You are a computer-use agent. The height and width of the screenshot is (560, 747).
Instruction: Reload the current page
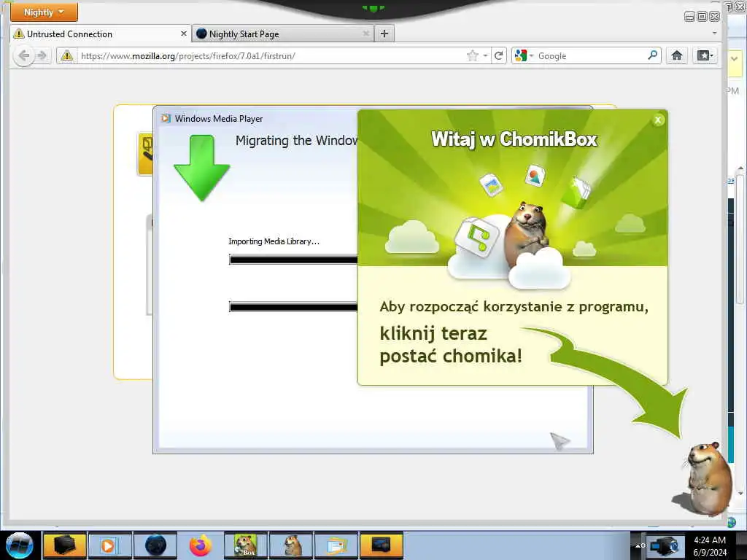[499, 55]
